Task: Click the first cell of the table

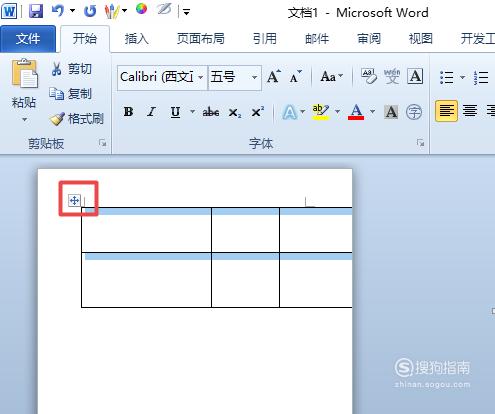Action: click(146, 230)
